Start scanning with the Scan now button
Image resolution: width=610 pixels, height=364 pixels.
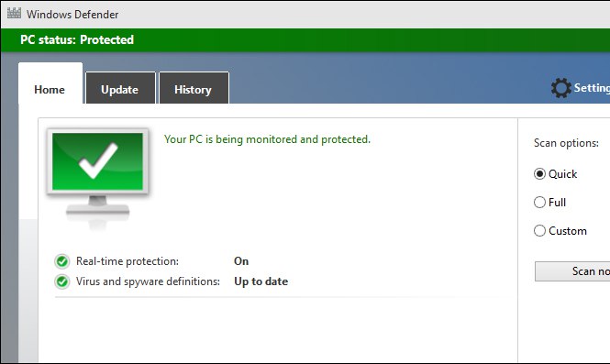[x=572, y=271]
